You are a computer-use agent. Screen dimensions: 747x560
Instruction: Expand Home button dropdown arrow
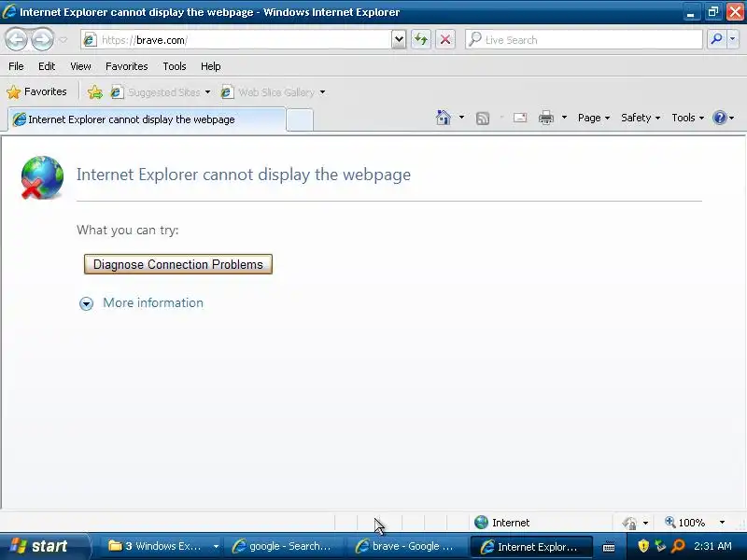(461, 118)
